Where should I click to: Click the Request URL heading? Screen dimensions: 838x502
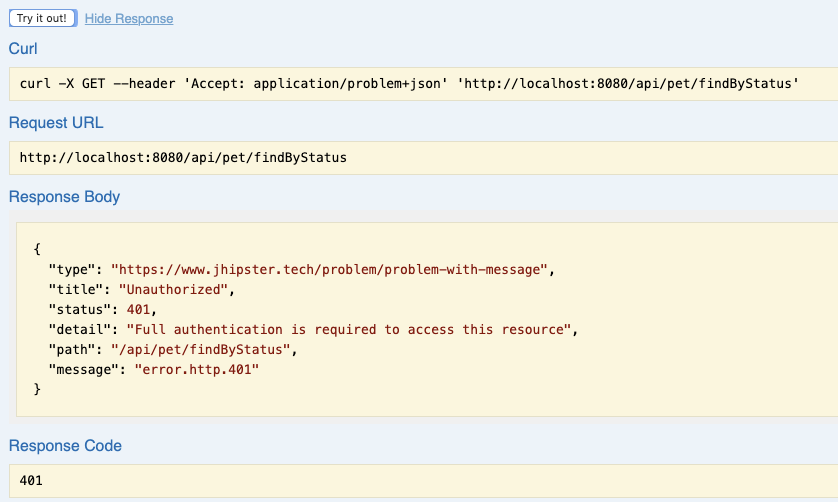56,123
